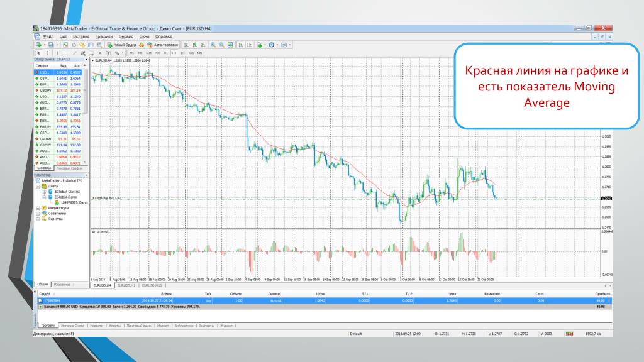Open the Файл menu
This screenshot has height=362, width=644.
coord(48,36)
